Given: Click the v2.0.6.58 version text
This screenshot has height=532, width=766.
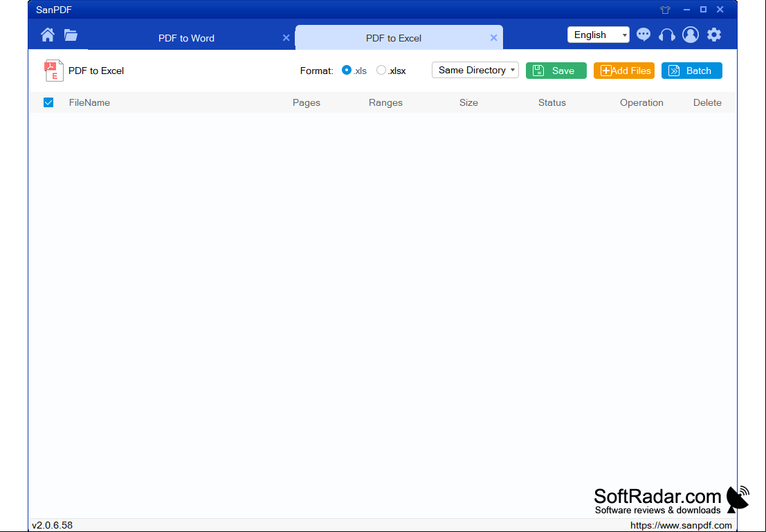Looking at the screenshot, I should tap(53, 526).
